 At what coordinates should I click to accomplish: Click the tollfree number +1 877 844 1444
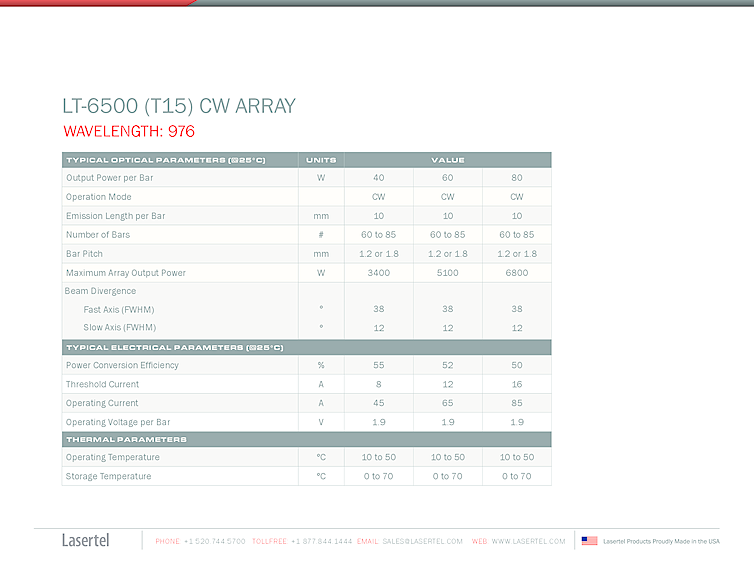click(x=321, y=541)
